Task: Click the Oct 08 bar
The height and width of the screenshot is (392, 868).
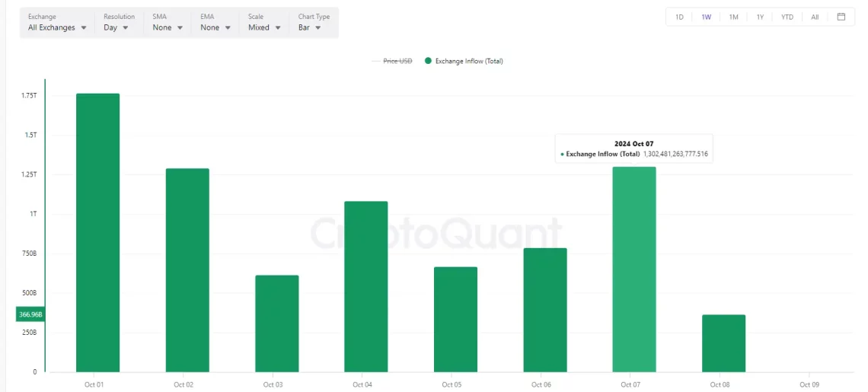Action: pyautogui.click(x=723, y=343)
